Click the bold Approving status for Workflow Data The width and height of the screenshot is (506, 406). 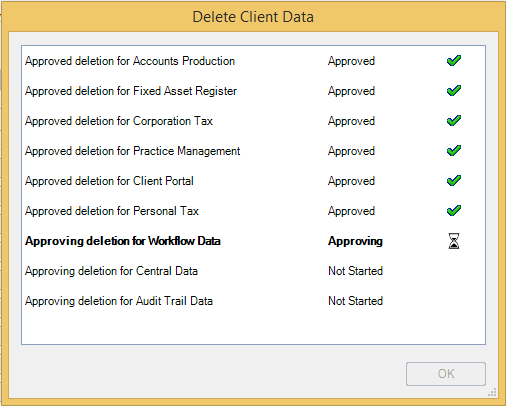[x=355, y=241]
